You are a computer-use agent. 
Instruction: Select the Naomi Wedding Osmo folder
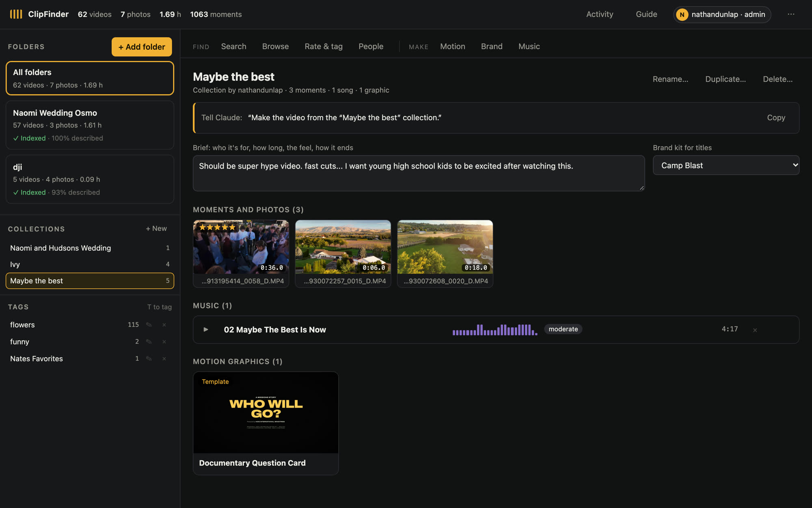tap(90, 125)
